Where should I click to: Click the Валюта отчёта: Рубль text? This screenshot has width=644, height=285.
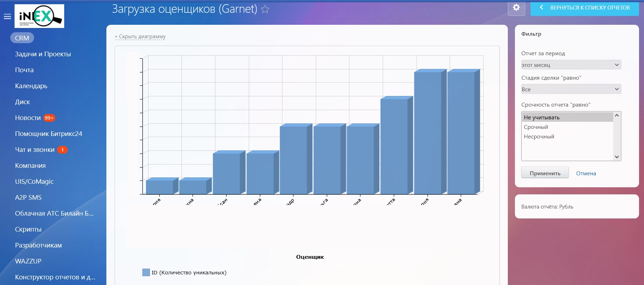547,207
